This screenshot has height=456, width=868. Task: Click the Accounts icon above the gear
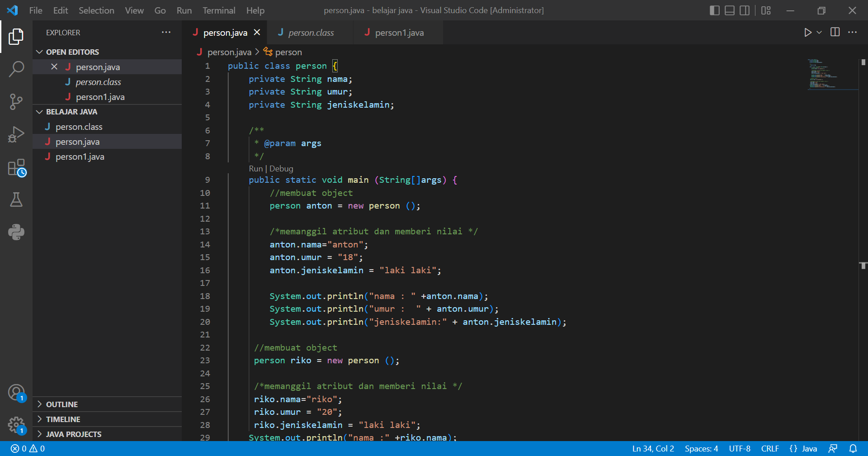tap(16, 392)
